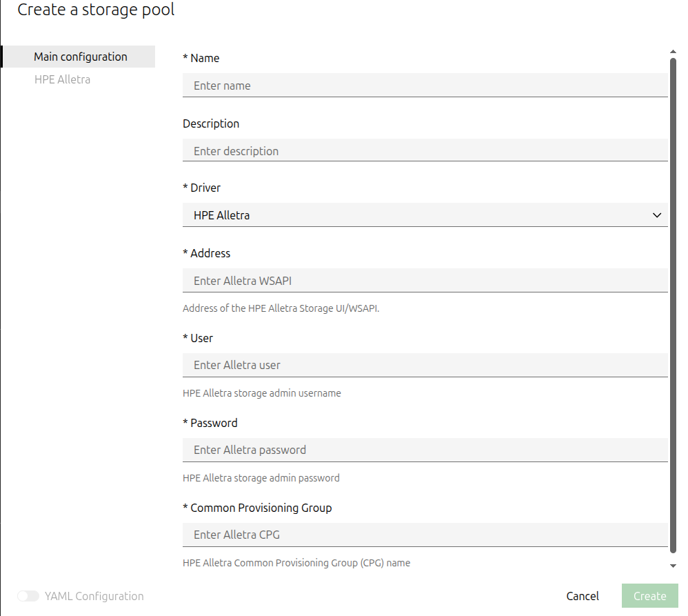
Task: Click the Common Provisioning Group label
Action: click(261, 508)
